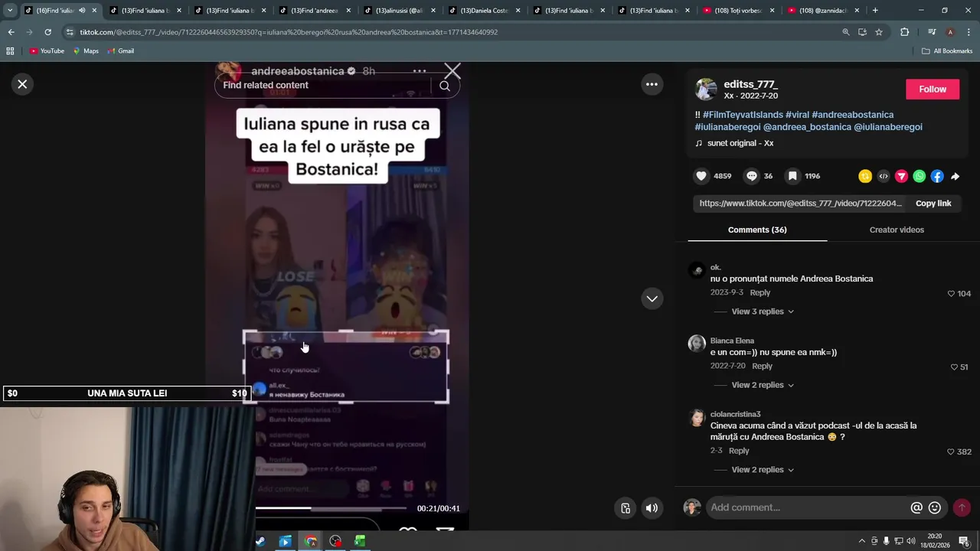Repost the video with yellow icon
This screenshot has width=980, height=551.
click(865, 176)
